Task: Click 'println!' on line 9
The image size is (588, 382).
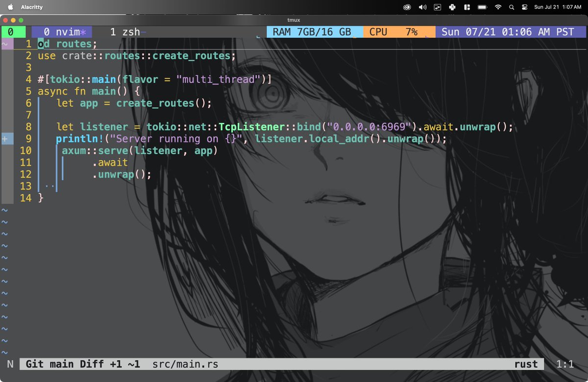Action: pos(80,139)
